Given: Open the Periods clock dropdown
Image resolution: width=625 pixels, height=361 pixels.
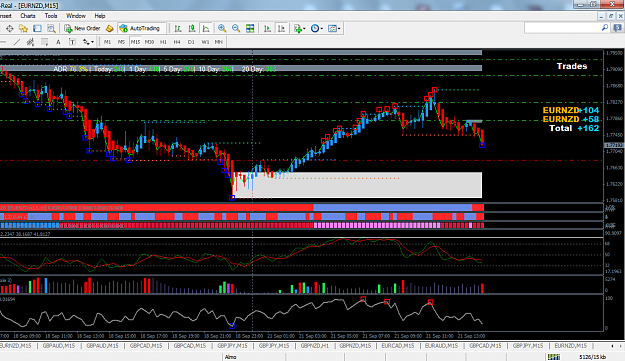Looking at the screenshot, I should (317, 28).
